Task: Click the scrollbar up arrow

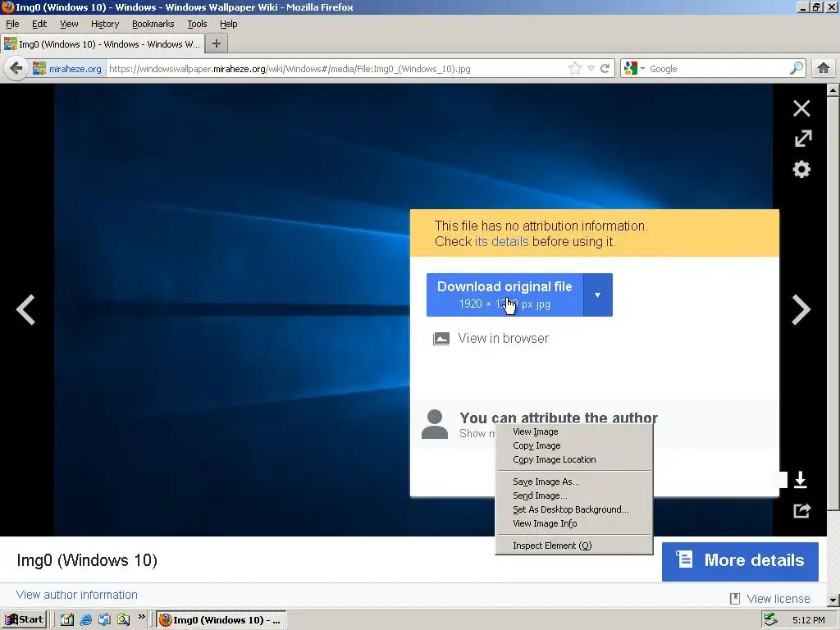Action: point(833,90)
